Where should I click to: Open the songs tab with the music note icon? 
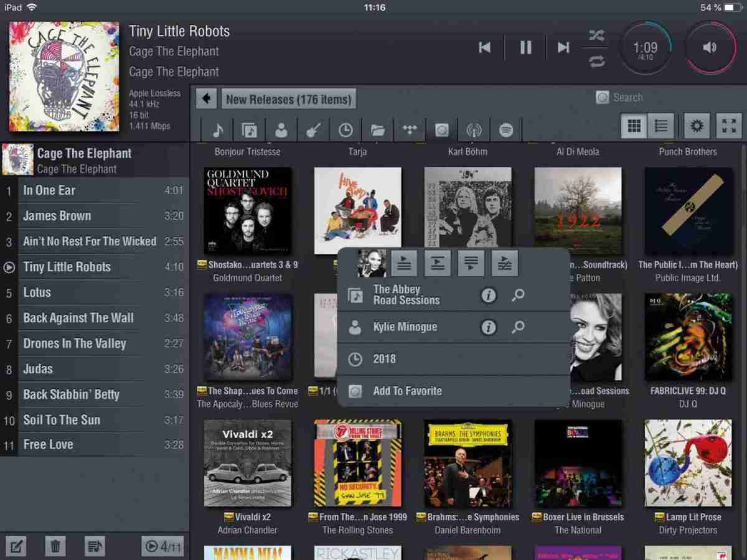click(217, 130)
